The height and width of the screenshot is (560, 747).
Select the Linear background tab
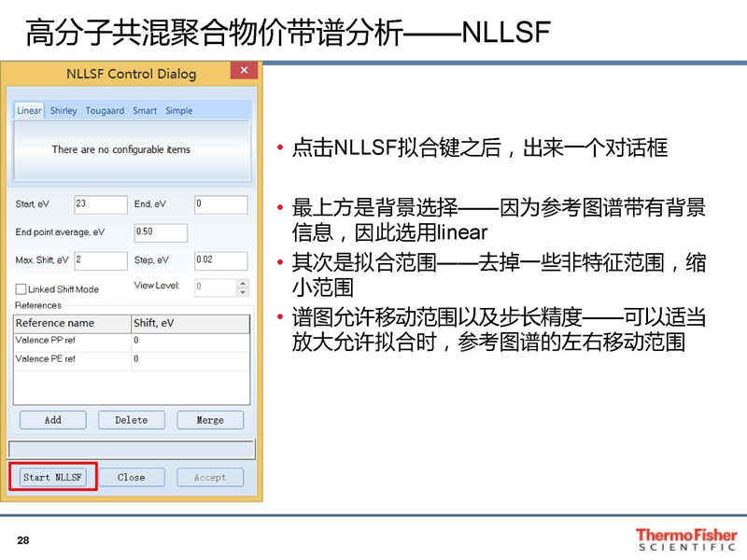tap(29, 110)
